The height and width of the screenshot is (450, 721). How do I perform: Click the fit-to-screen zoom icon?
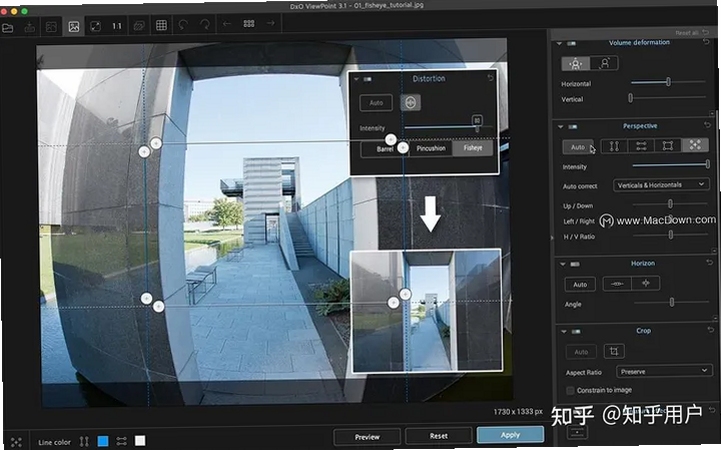point(95,26)
